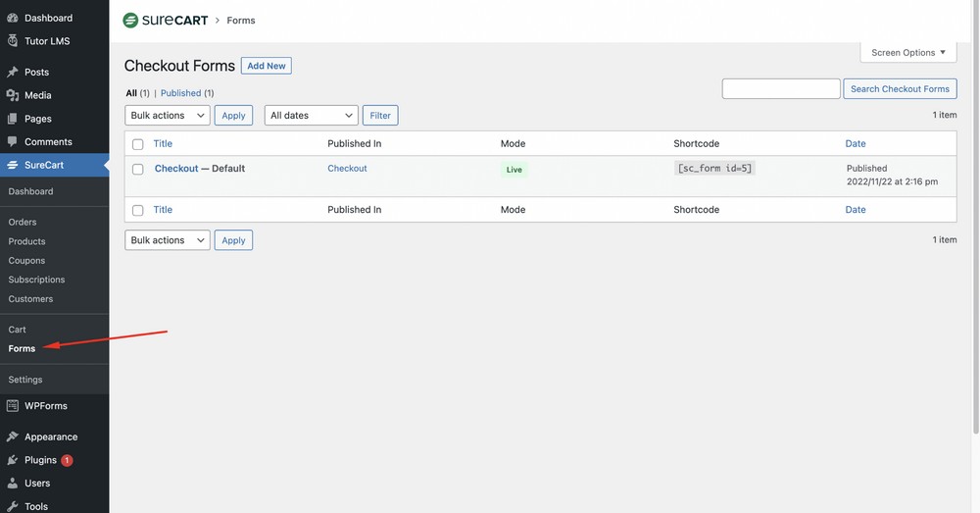Click the Pages icon in sidebar
The width and height of the screenshot is (980, 513).
[x=13, y=119]
